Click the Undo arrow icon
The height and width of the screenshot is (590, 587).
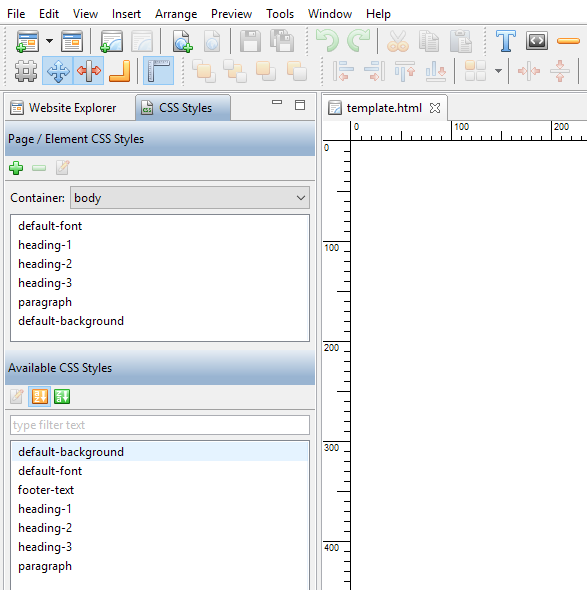(x=327, y=41)
